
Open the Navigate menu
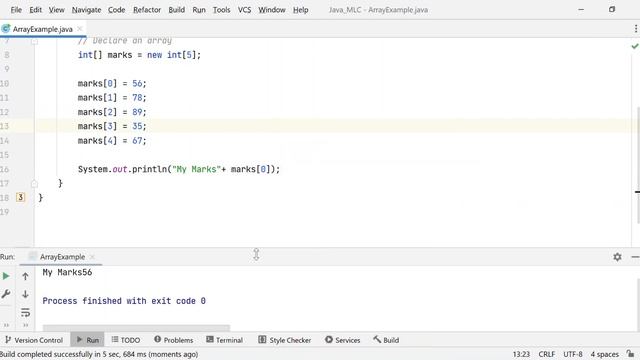point(86,10)
